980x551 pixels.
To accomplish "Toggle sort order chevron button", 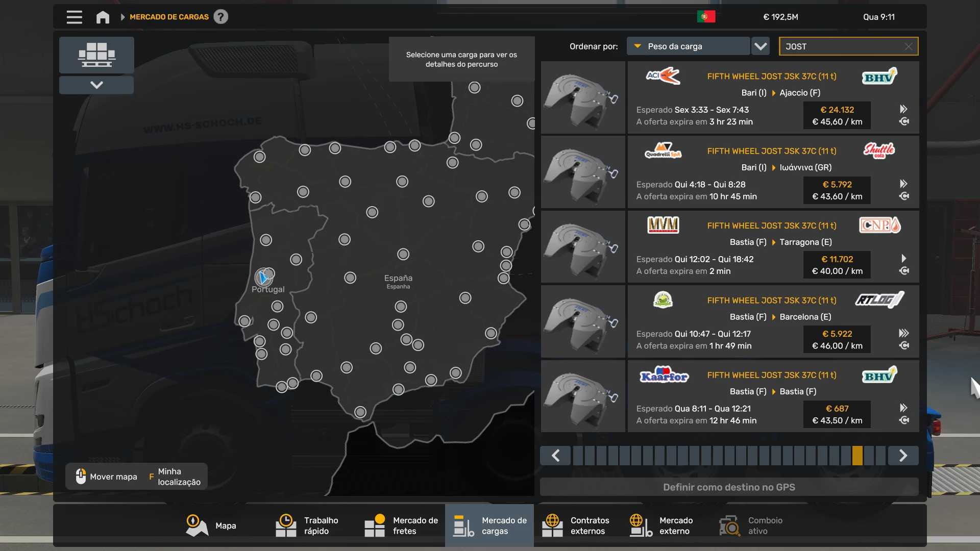I will [761, 46].
